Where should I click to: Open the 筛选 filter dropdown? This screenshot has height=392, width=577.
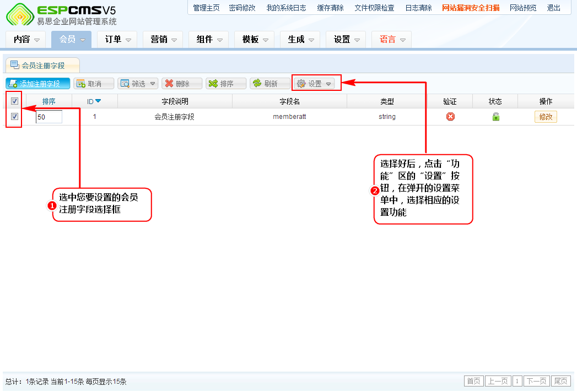pos(138,84)
